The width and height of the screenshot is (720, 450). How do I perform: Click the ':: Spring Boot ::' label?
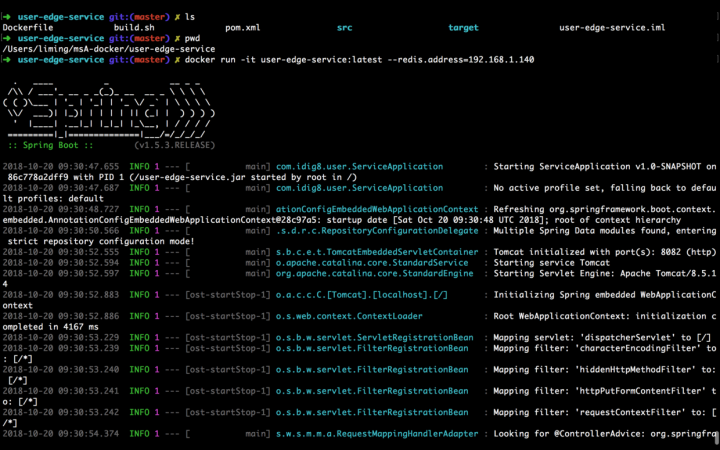tap(51, 145)
